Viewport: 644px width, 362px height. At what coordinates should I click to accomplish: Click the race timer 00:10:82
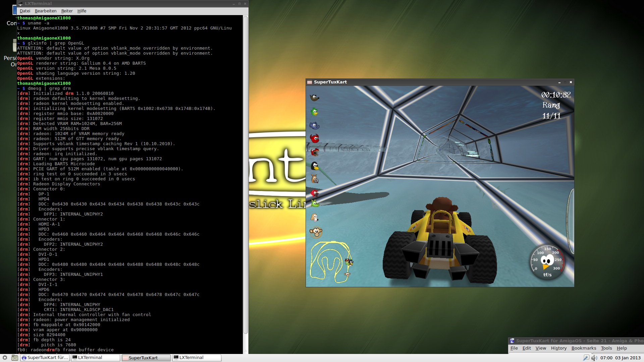[556, 95]
